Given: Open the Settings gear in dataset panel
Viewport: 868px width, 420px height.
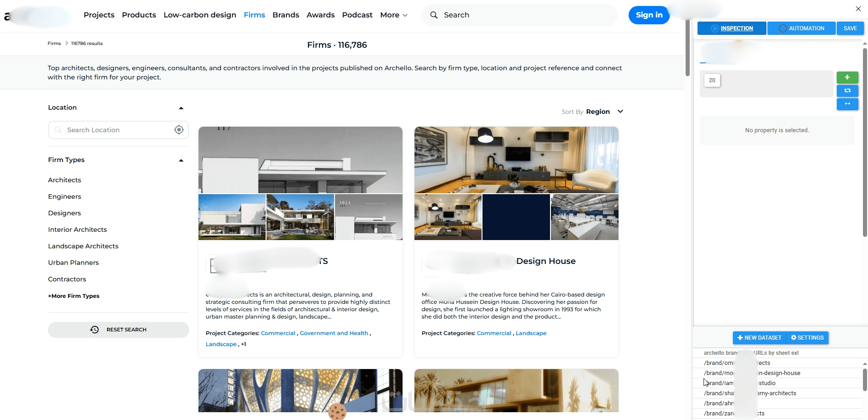Looking at the screenshot, I should click(x=807, y=338).
